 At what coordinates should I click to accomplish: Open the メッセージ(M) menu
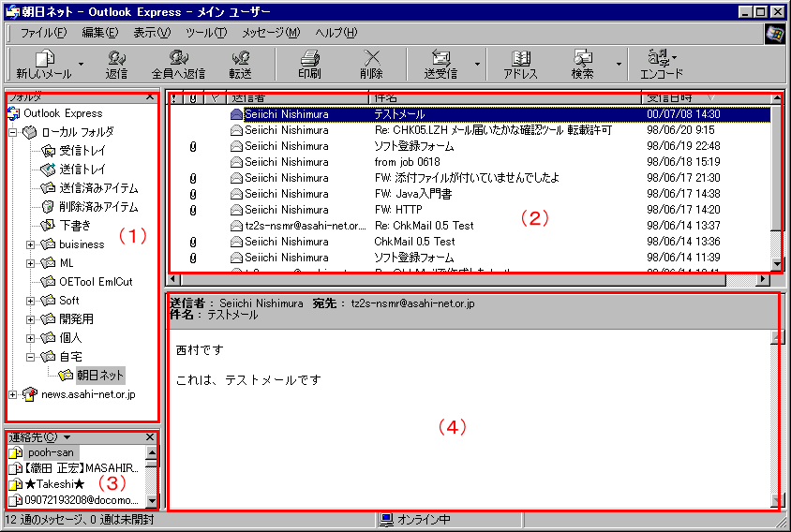[x=271, y=33]
